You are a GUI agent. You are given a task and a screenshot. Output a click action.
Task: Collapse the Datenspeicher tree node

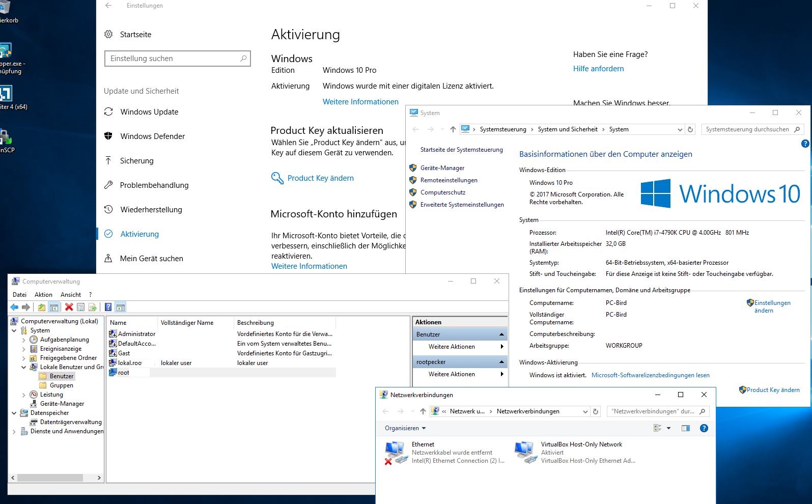(14, 413)
